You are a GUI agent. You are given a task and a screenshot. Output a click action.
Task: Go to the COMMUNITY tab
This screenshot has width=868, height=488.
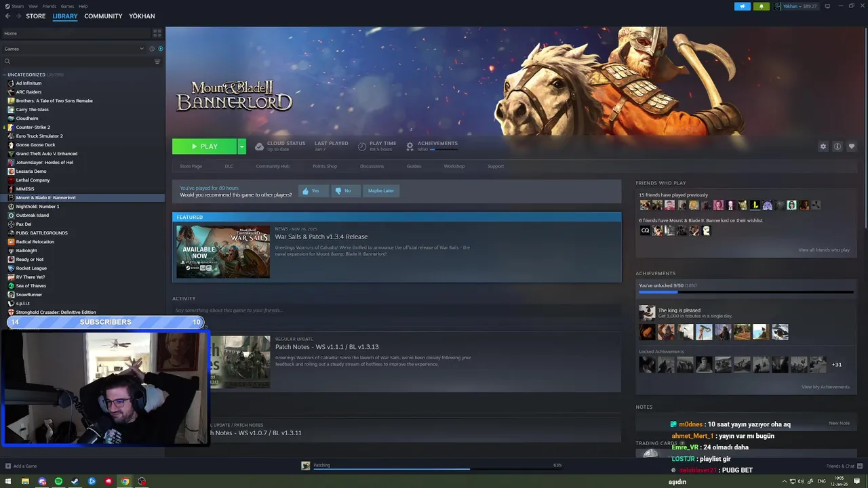103,16
